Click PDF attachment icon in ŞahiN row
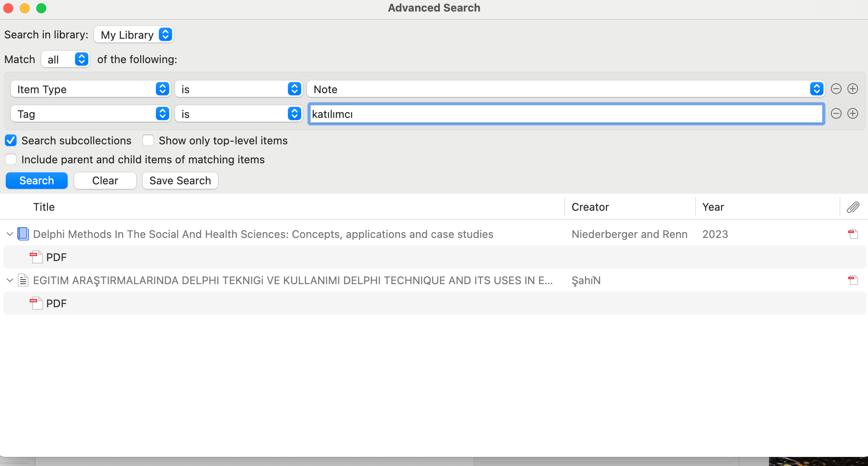Viewport: 868px width, 466px height. (x=853, y=280)
